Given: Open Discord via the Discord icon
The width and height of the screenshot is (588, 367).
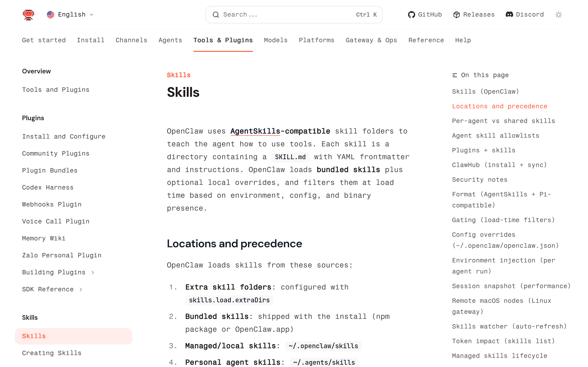Looking at the screenshot, I should (510, 14).
